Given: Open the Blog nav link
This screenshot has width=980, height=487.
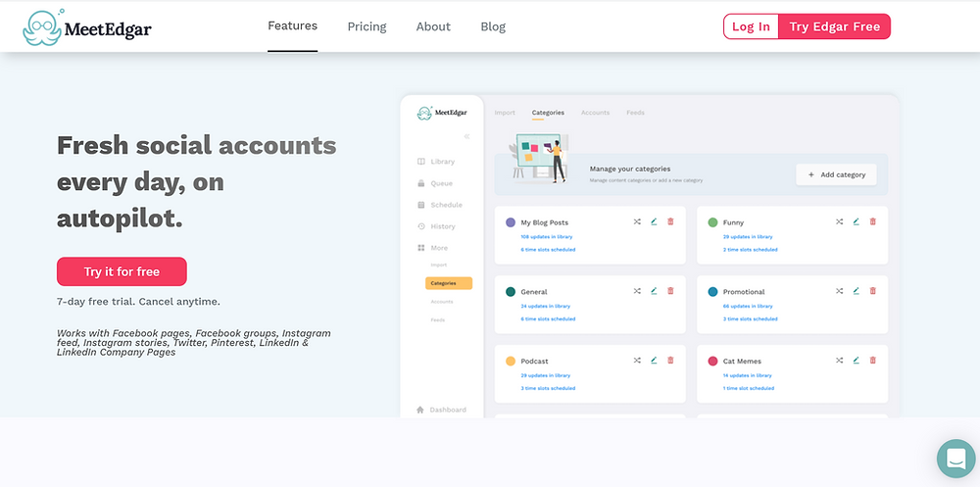Looking at the screenshot, I should 493,26.
